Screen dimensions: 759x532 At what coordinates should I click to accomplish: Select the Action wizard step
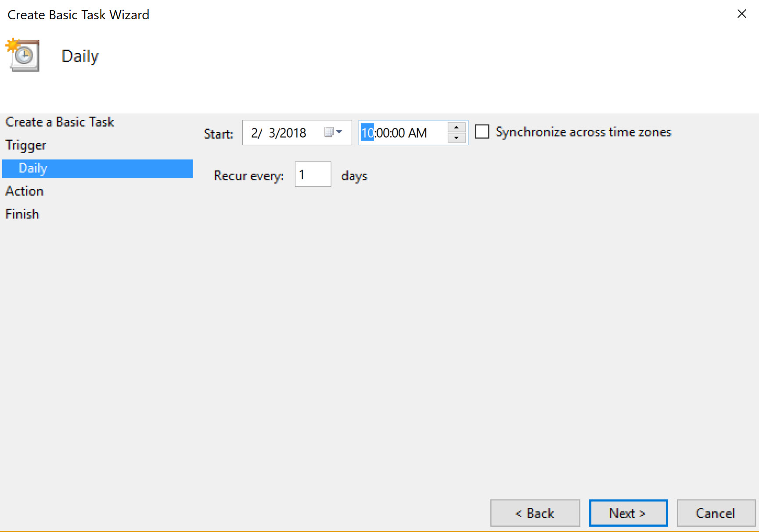[x=25, y=191]
